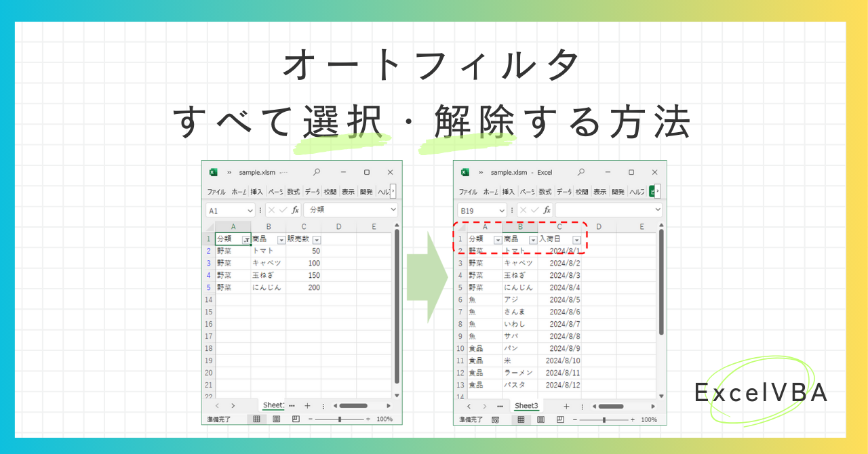Image resolution: width=868 pixels, height=454 pixels.
Task: Select Page Layout view icon in status bar
Action: [x=541, y=419]
